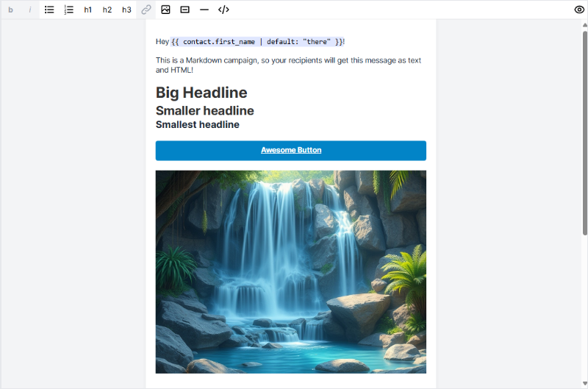Screen dimensions: 588x389
Task: Insert a numbered list
Action: (x=68, y=10)
